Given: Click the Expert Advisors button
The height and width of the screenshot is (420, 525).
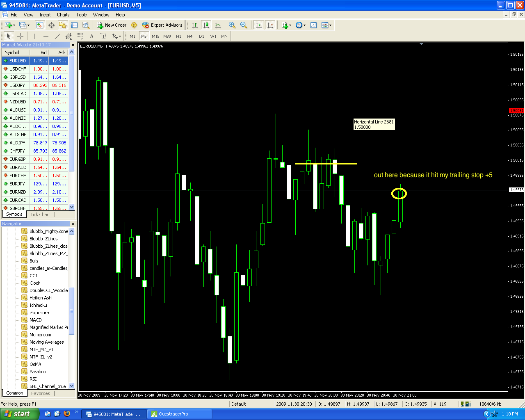Looking at the screenshot, I should point(162,25).
